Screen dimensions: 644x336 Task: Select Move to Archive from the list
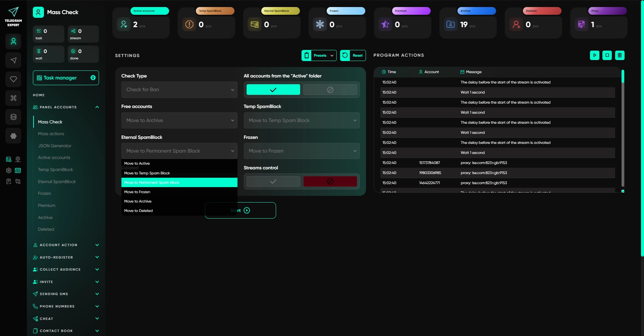tap(138, 201)
